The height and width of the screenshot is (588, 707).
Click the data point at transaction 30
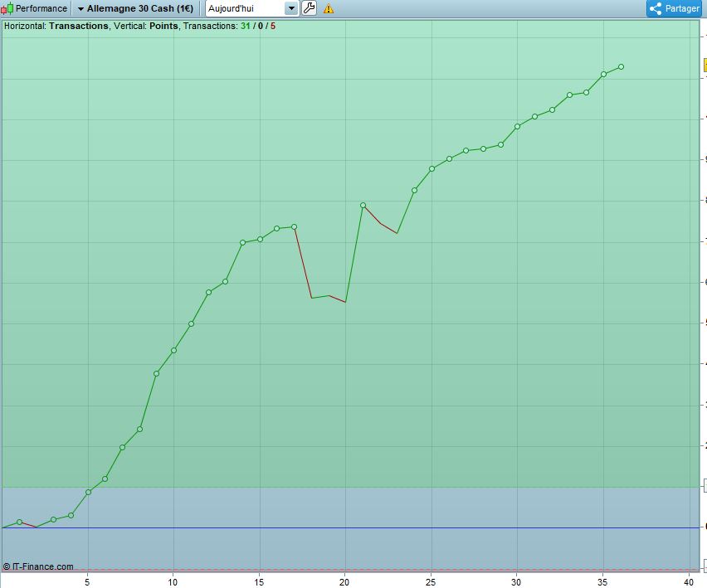point(518,127)
